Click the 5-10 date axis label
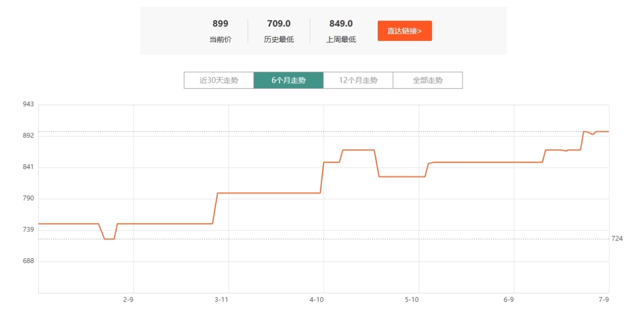This screenshot has height=312, width=644. 412,299
